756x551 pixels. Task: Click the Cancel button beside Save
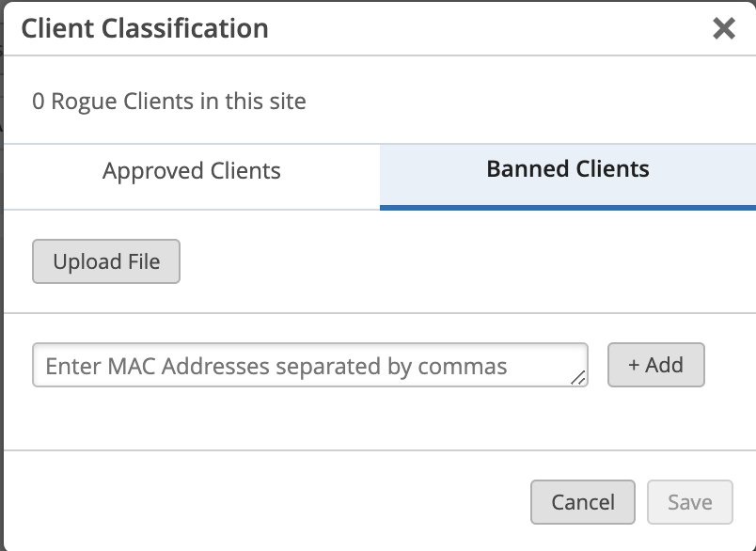click(583, 502)
